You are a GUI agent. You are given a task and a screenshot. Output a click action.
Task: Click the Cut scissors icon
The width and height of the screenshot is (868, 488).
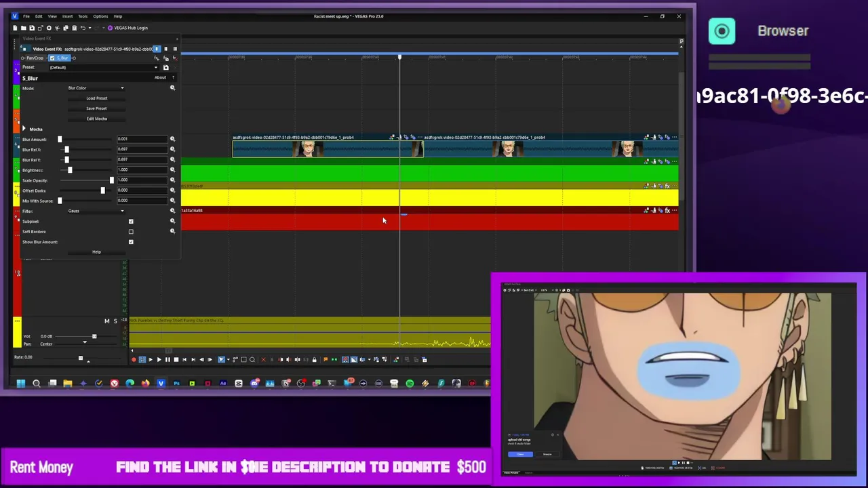coord(57,28)
